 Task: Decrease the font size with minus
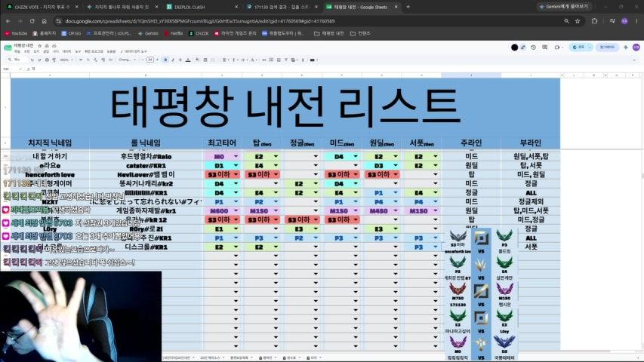click(143, 60)
